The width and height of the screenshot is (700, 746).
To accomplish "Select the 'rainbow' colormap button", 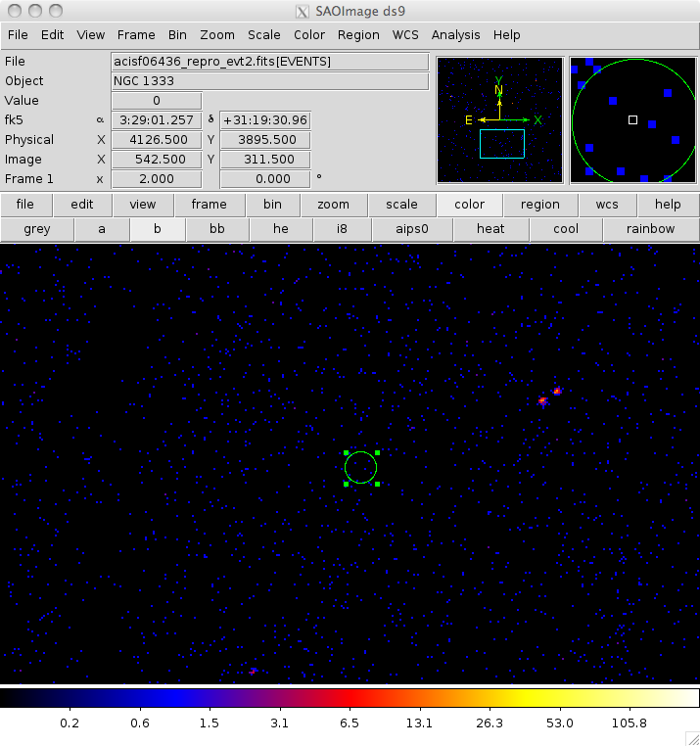I will click(x=650, y=229).
